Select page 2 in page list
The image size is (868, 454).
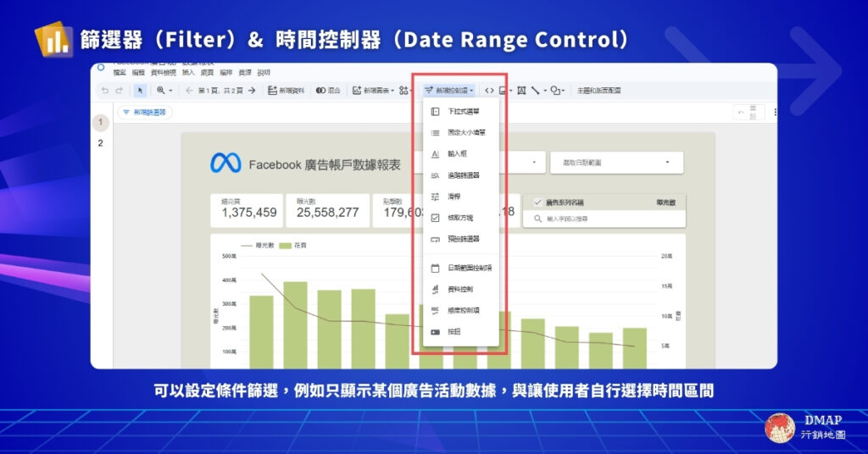(x=100, y=143)
